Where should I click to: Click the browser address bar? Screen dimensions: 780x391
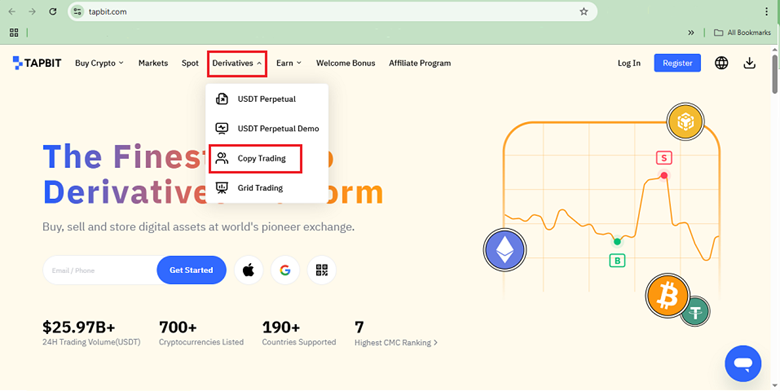[332, 11]
